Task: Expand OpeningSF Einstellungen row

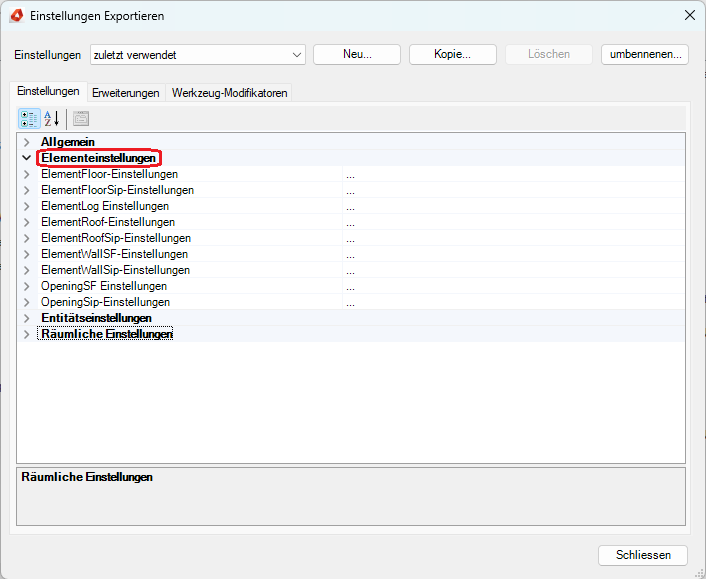Action: click(x=27, y=286)
